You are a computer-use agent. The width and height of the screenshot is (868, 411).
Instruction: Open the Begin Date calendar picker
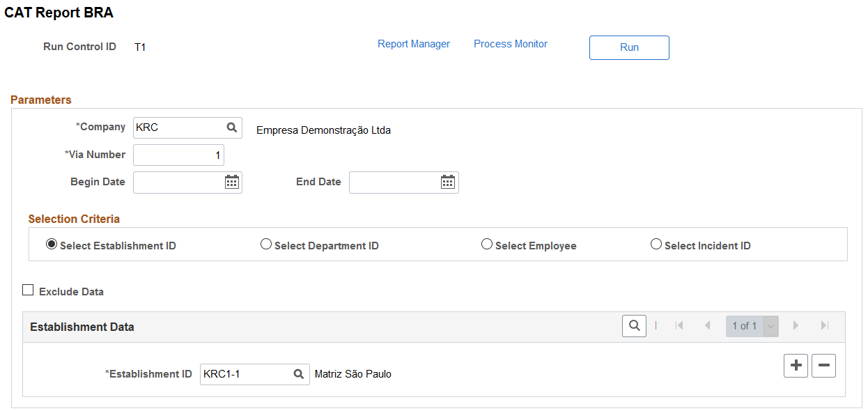[232, 182]
